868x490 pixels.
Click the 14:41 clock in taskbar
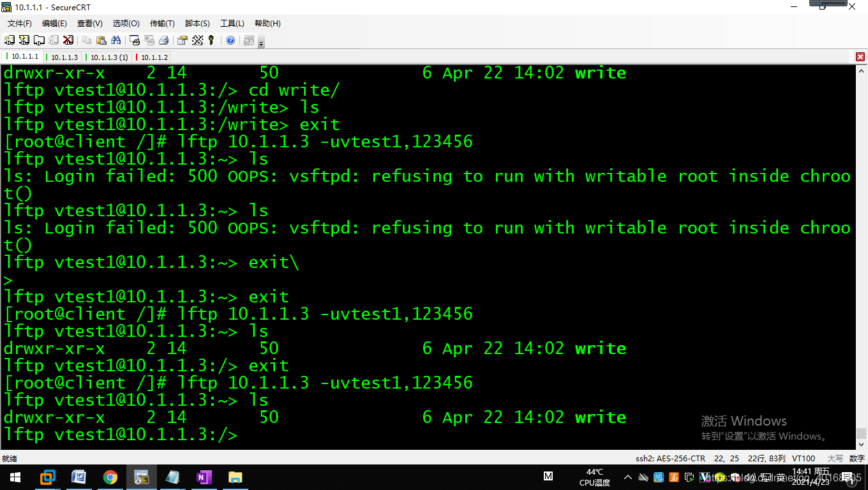(x=811, y=477)
